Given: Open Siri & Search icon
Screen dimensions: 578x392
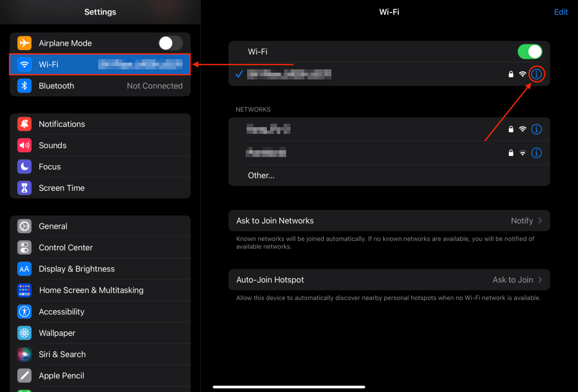Looking at the screenshot, I should [25, 354].
